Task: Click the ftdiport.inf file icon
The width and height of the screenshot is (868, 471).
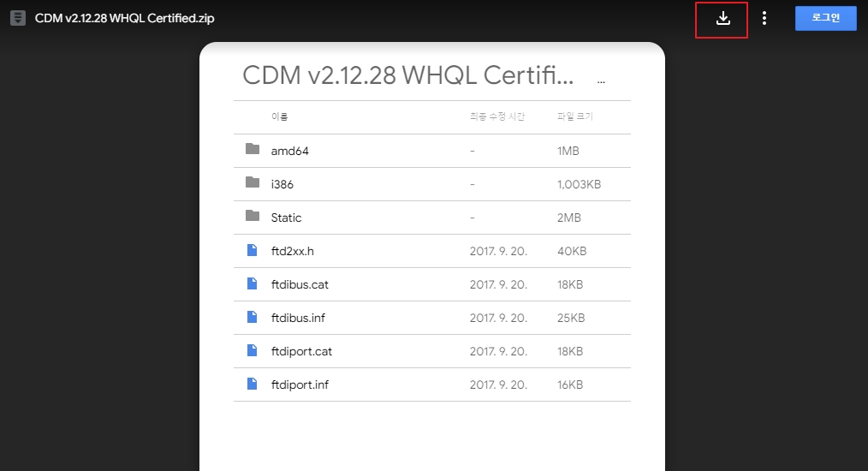Action: click(252, 384)
